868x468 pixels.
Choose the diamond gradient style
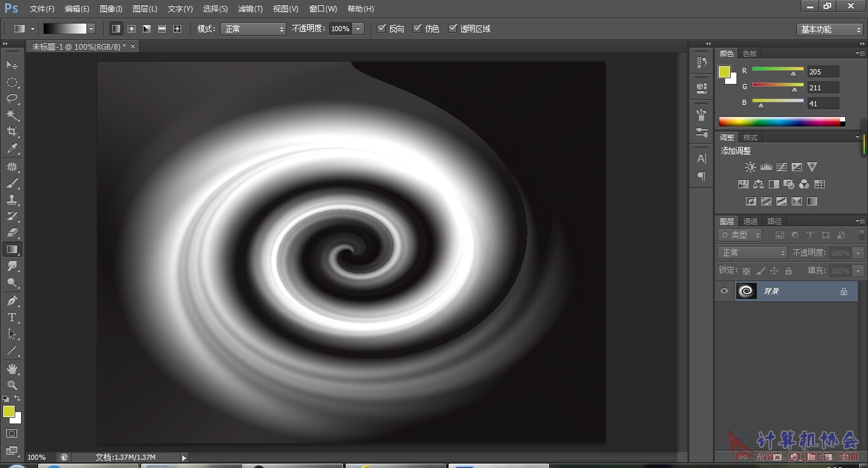pyautogui.click(x=177, y=29)
